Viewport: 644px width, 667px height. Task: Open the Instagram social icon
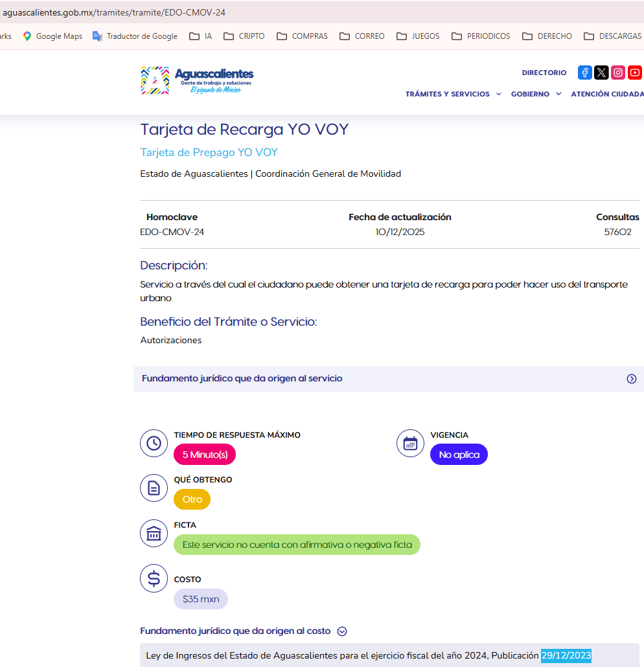coord(618,73)
